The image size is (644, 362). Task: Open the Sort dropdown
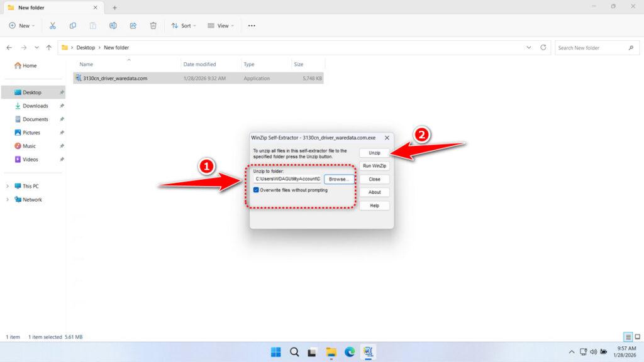point(183,25)
